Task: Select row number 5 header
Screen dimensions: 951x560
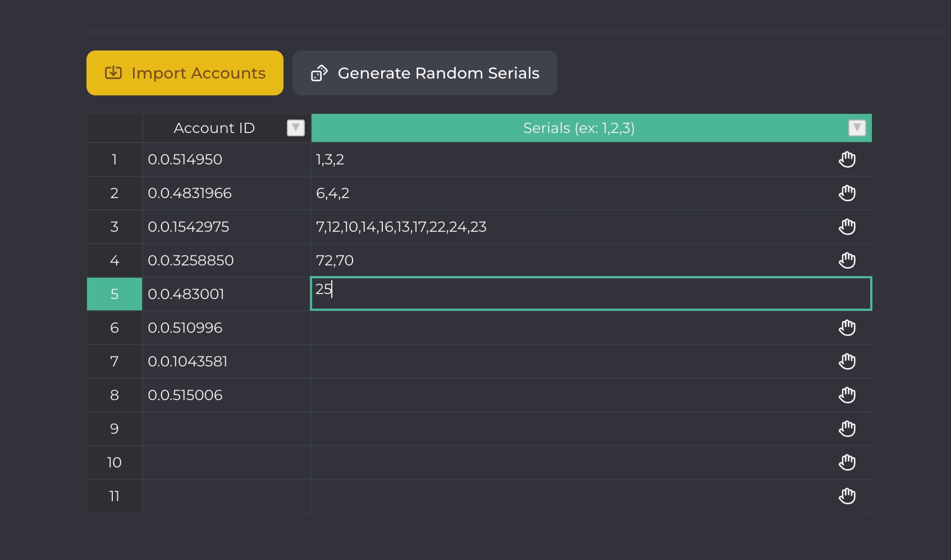Action: click(x=115, y=294)
